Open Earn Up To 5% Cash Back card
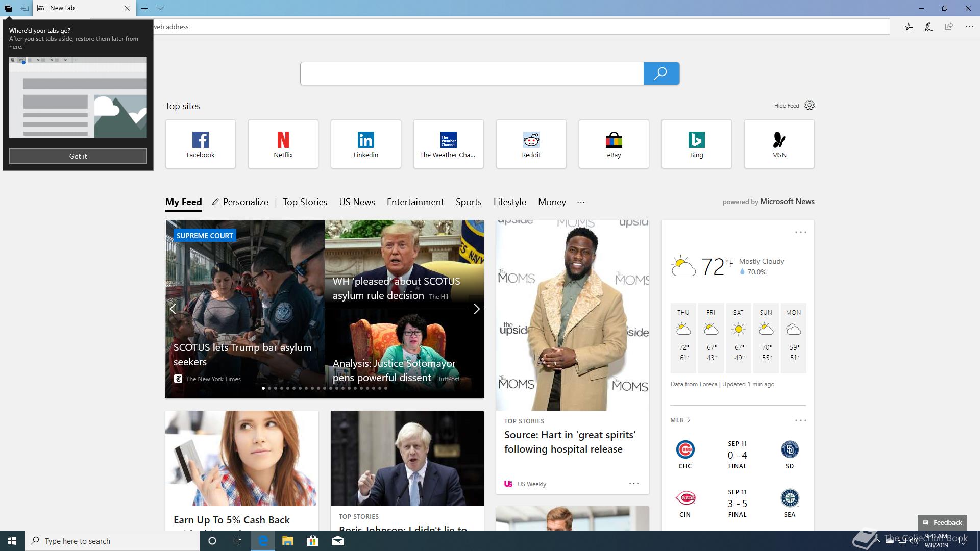Image resolution: width=980 pixels, height=551 pixels. click(x=242, y=470)
